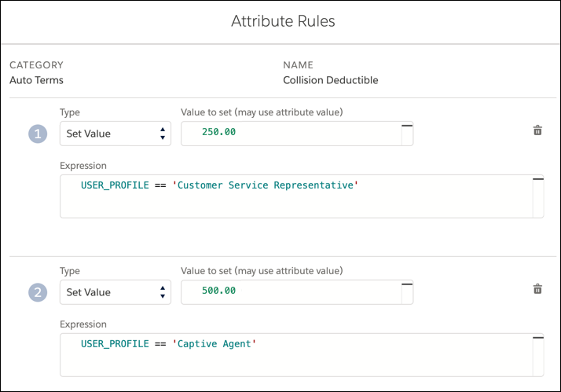The width and height of the screenshot is (561, 392).
Task: Delete rule 1 with its trash icon
Action: [x=537, y=130]
